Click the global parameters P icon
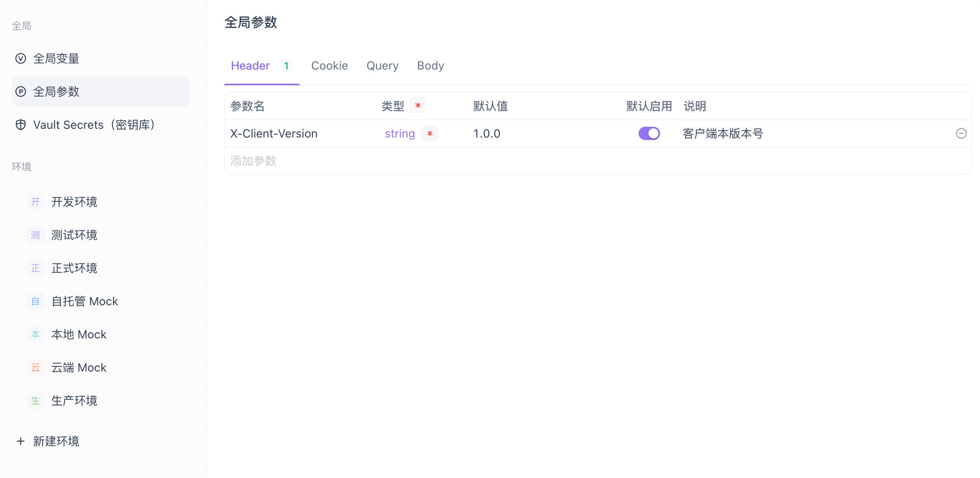 coord(21,92)
